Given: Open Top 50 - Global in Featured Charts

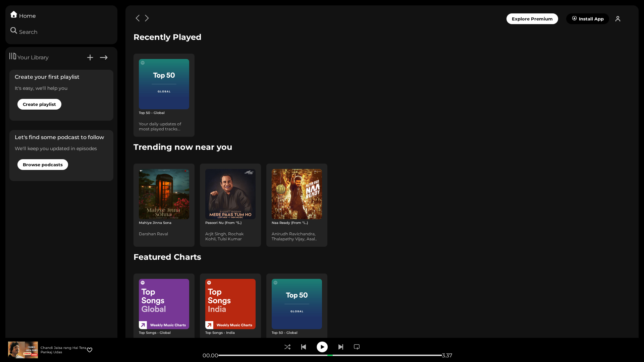Looking at the screenshot, I should click(297, 306).
